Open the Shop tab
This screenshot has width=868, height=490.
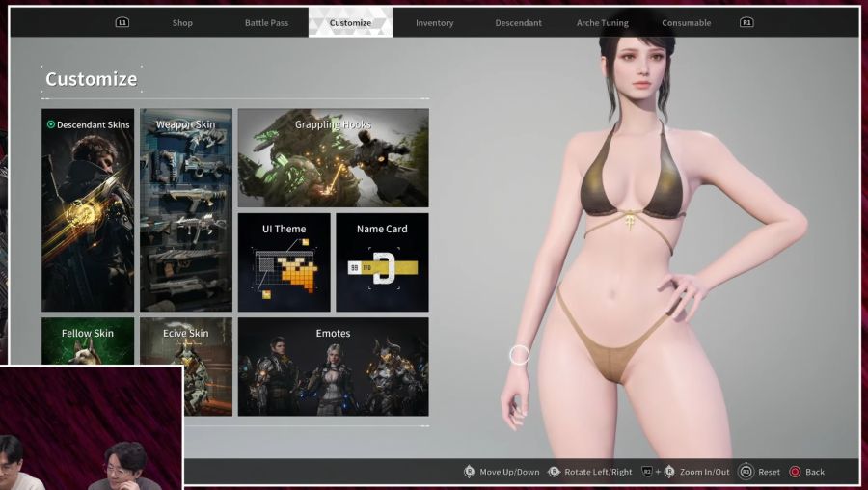[x=182, y=23]
